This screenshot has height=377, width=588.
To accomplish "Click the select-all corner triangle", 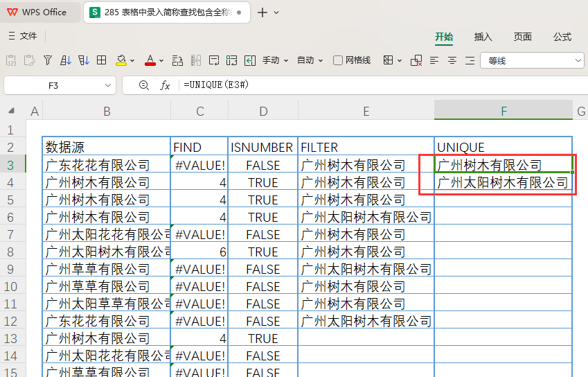I will (x=12, y=111).
